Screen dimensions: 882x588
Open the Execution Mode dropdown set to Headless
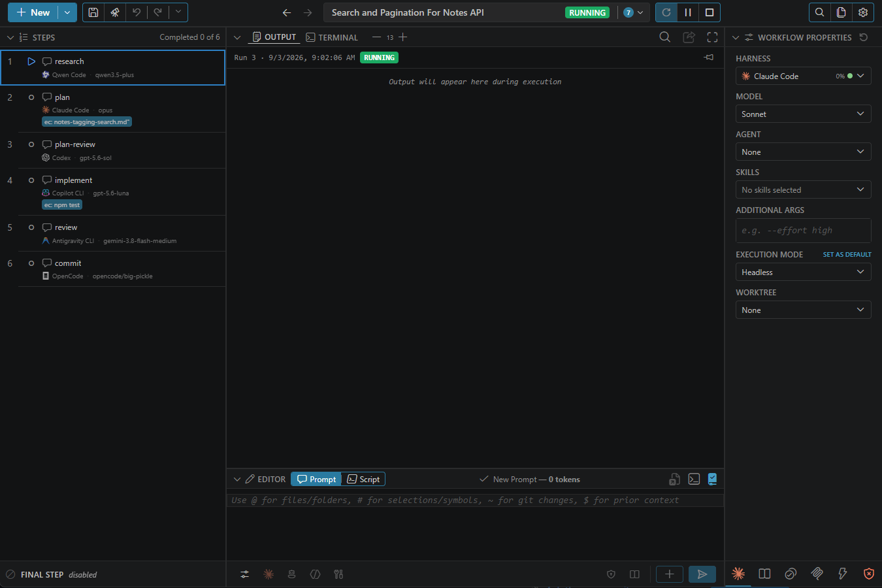(804, 272)
